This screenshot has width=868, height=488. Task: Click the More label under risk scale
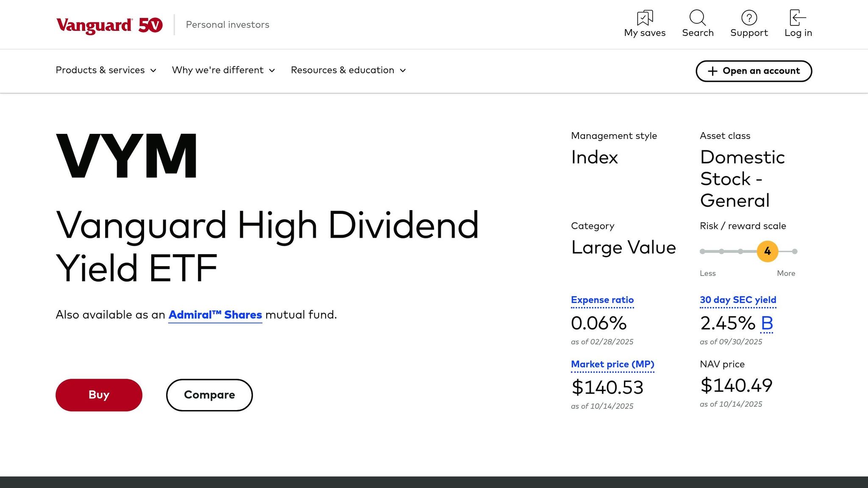(x=786, y=274)
